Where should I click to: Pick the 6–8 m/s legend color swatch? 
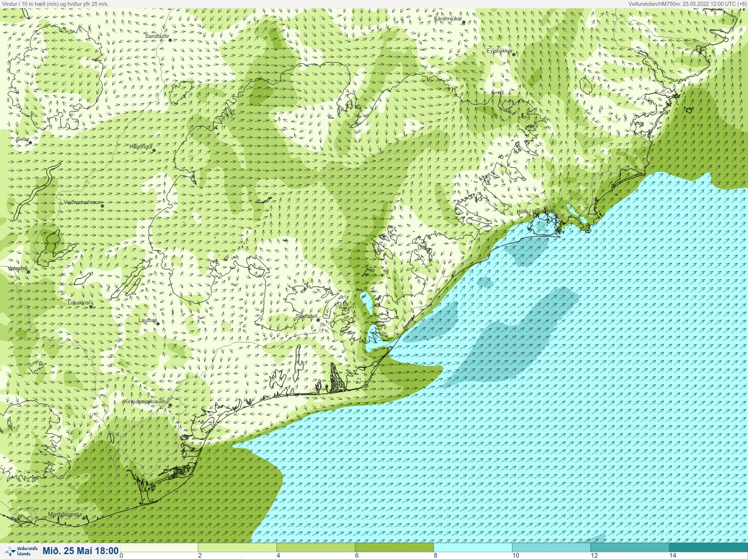(x=394, y=548)
